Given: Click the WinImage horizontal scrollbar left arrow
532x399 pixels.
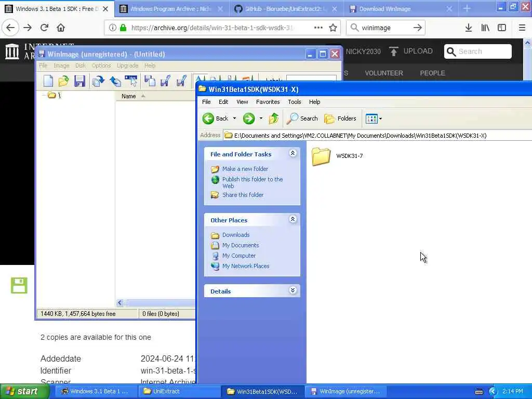Looking at the screenshot, I should pyautogui.click(x=120, y=303).
